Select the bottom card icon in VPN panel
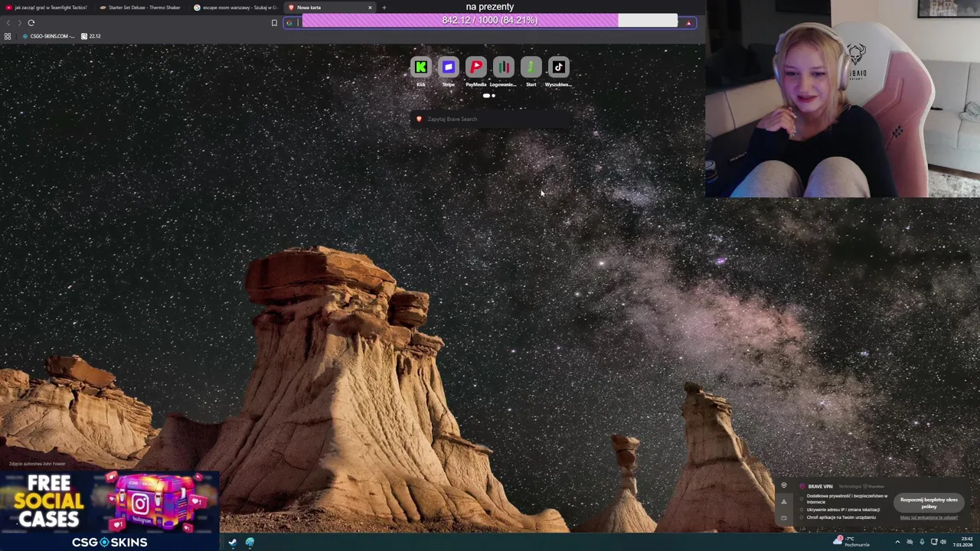980x551 pixels. pos(783,518)
